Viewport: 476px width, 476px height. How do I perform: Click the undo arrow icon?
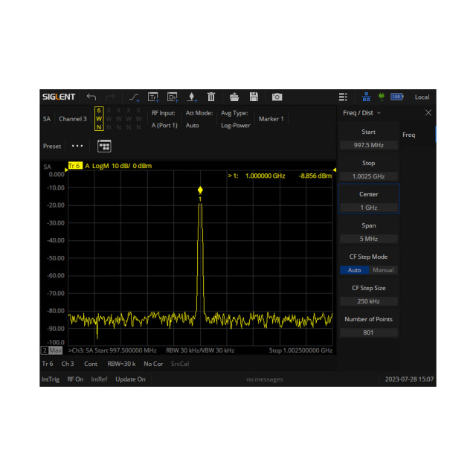tap(91, 97)
